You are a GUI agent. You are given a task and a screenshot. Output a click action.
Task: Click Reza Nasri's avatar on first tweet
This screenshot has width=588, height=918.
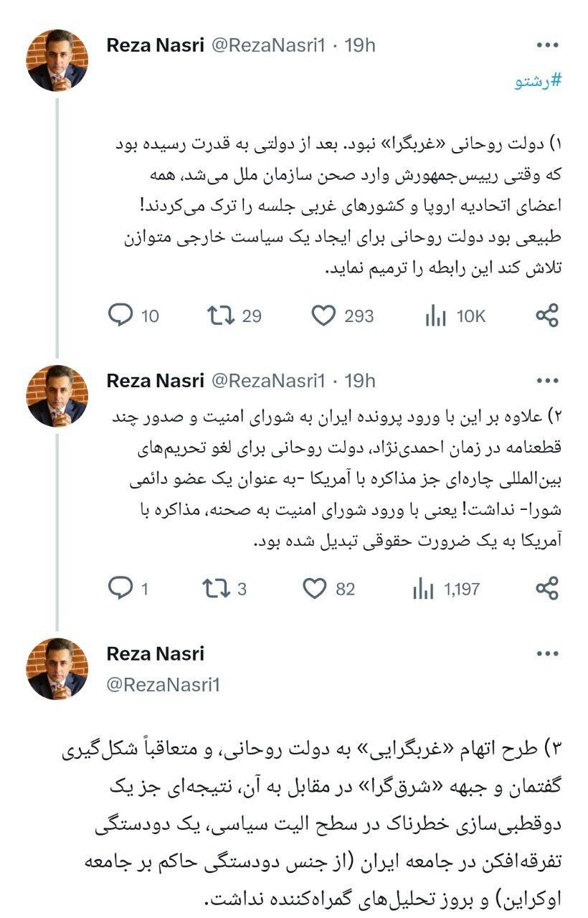pos(57,60)
